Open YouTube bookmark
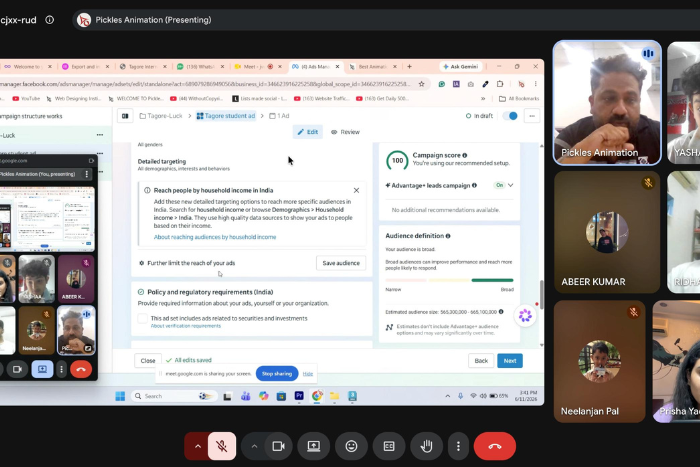 (x=26, y=98)
